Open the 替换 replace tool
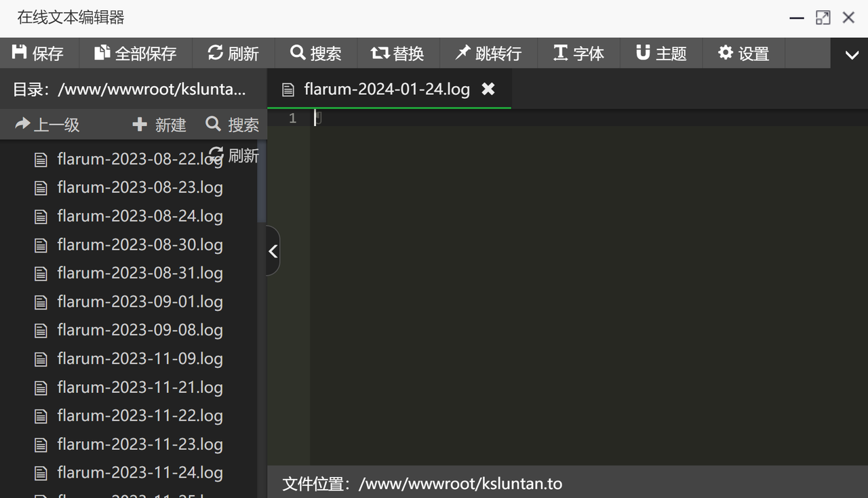 tap(380, 53)
